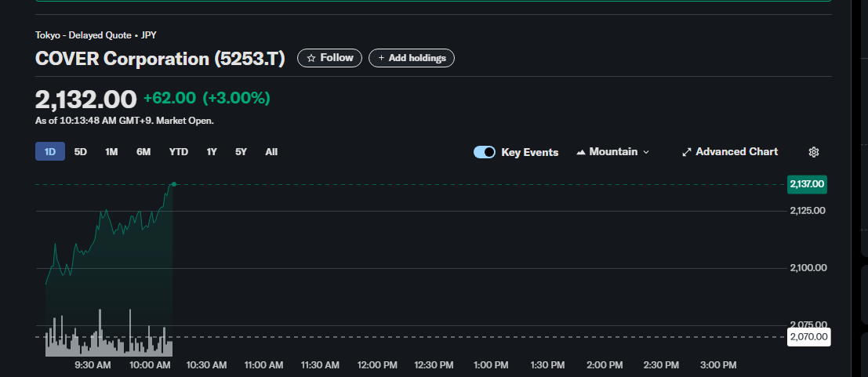Click the market open timestamp text

[125, 121]
